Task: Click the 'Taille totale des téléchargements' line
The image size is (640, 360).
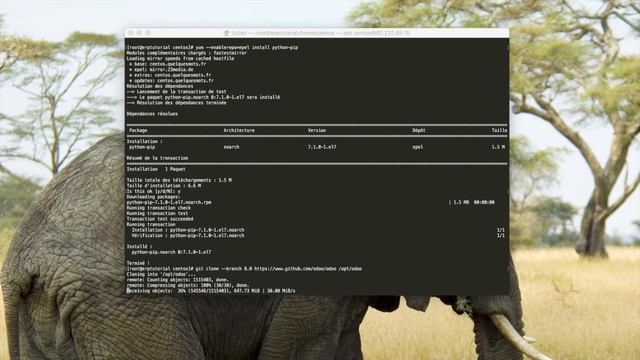Action: 179,180
